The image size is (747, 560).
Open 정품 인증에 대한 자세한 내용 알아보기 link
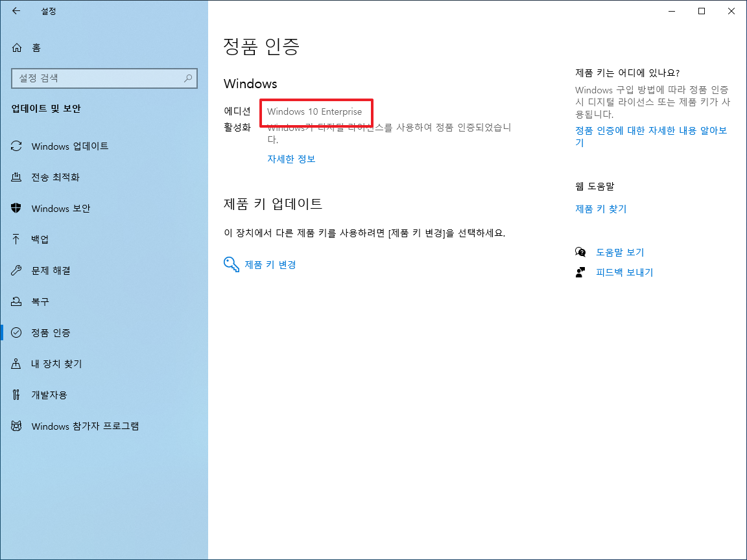click(651, 136)
